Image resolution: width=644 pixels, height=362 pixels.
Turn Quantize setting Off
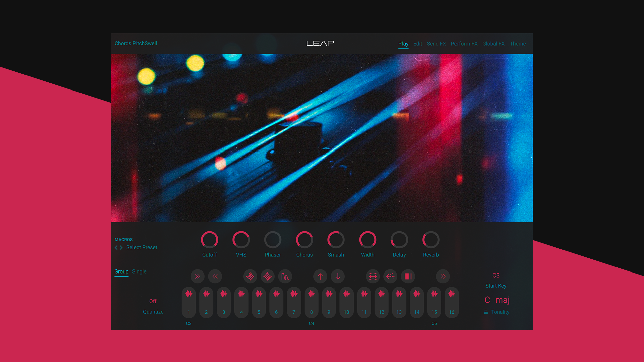point(153,301)
